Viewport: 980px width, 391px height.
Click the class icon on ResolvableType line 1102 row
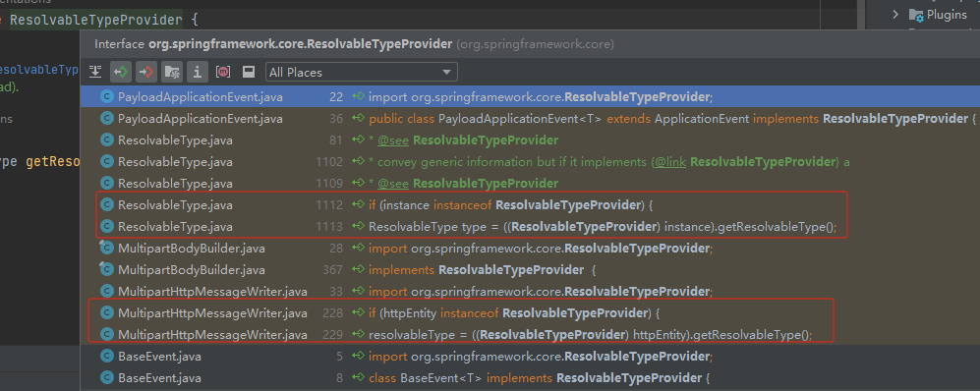pos(107,162)
